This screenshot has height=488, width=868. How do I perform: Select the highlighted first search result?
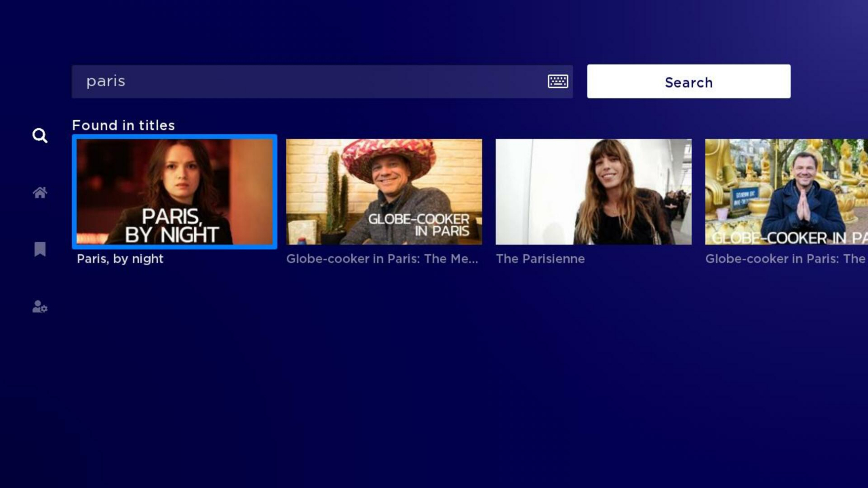pyautogui.click(x=174, y=192)
